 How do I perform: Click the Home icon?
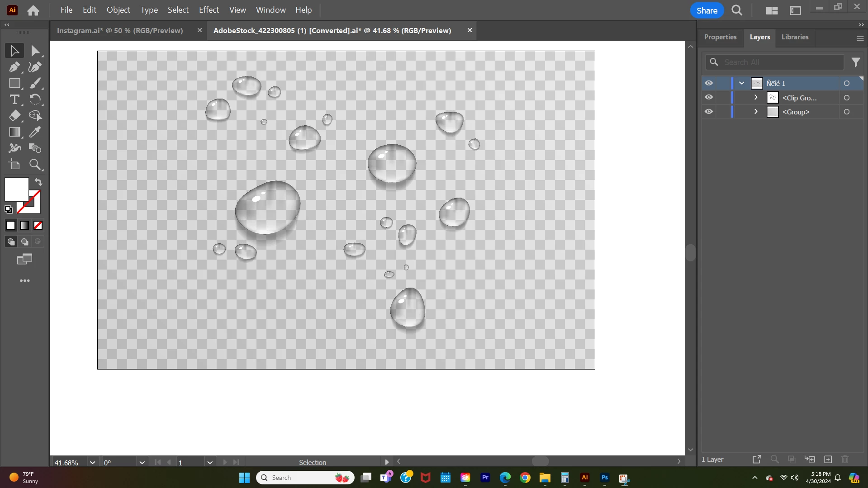pos(33,10)
